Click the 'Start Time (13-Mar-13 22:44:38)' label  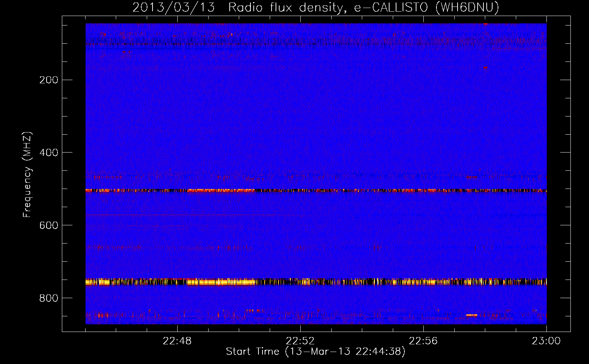click(x=316, y=352)
